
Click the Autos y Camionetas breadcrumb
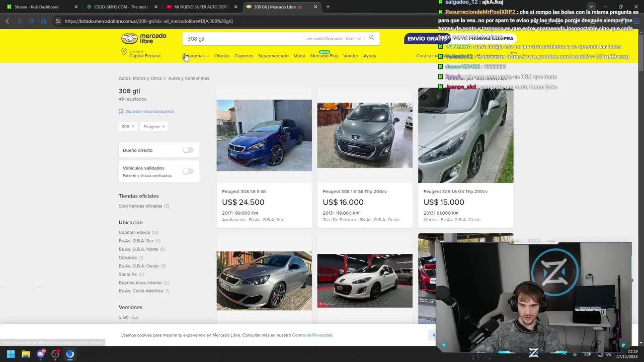tap(189, 78)
